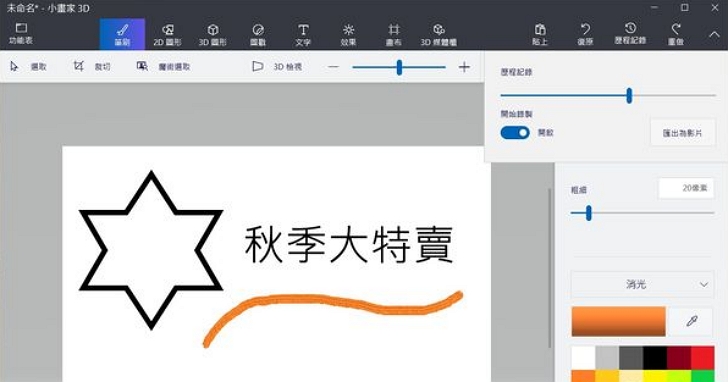Viewport: 728px width, 382px height.
Task: Select the white color swatch
Action: pyautogui.click(x=583, y=358)
